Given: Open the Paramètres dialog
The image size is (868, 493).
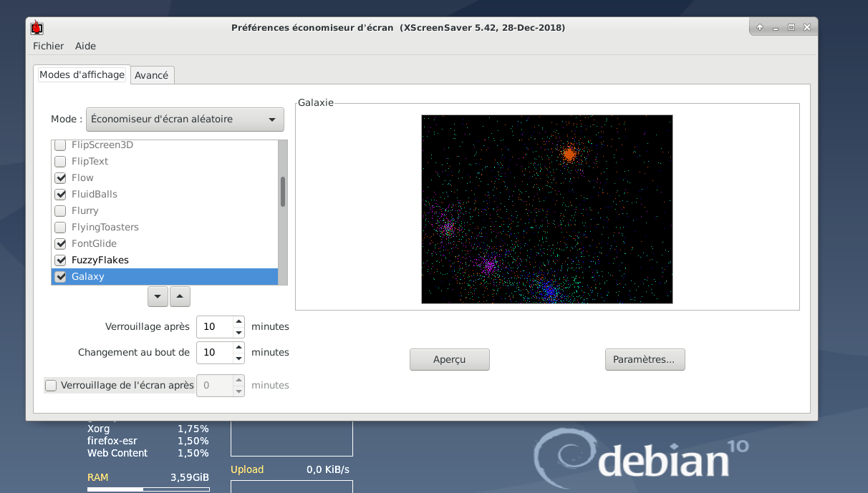Looking at the screenshot, I should [x=644, y=359].
